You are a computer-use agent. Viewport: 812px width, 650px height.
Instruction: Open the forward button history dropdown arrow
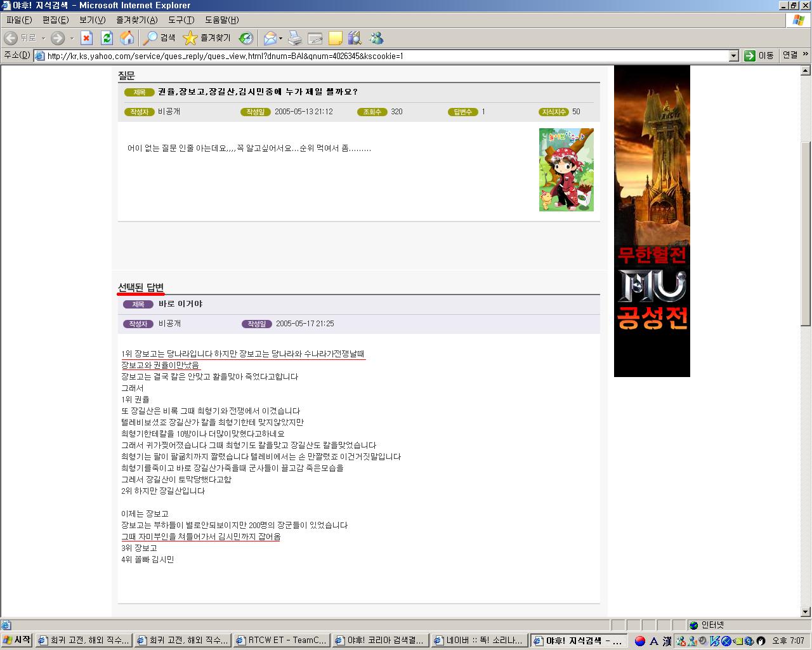72,38
